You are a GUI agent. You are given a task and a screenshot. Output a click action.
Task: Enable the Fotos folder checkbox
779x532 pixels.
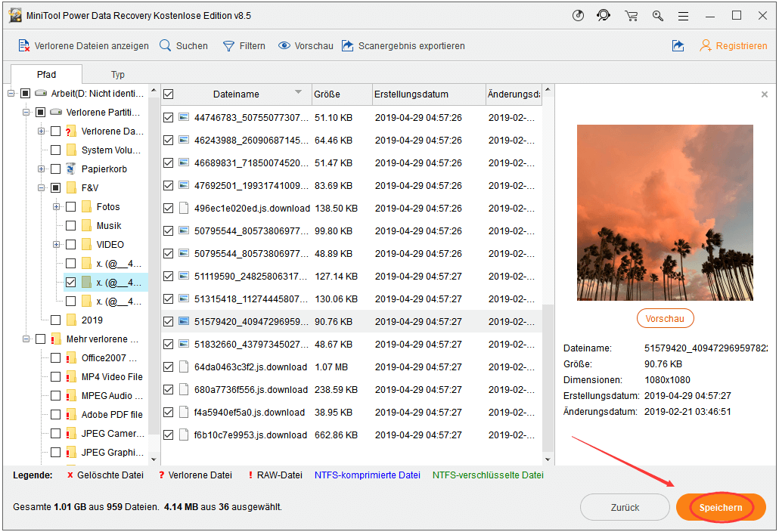click(70, 206)
